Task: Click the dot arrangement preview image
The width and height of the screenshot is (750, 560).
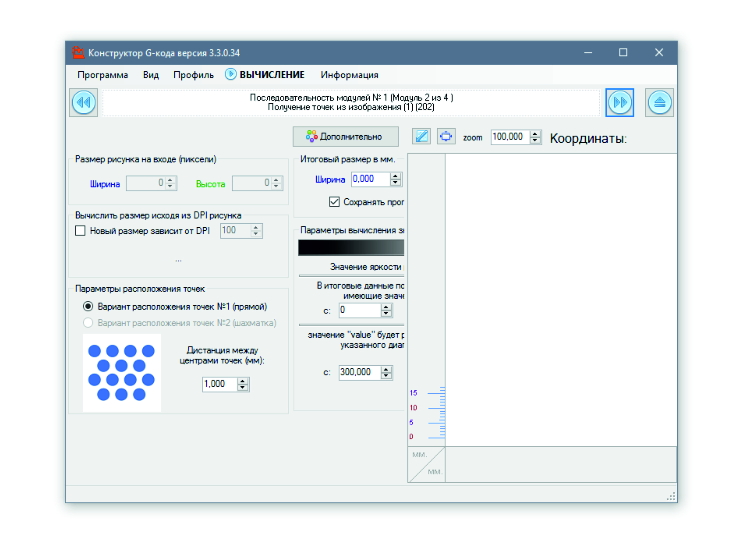Action: [x=122, y=372]
